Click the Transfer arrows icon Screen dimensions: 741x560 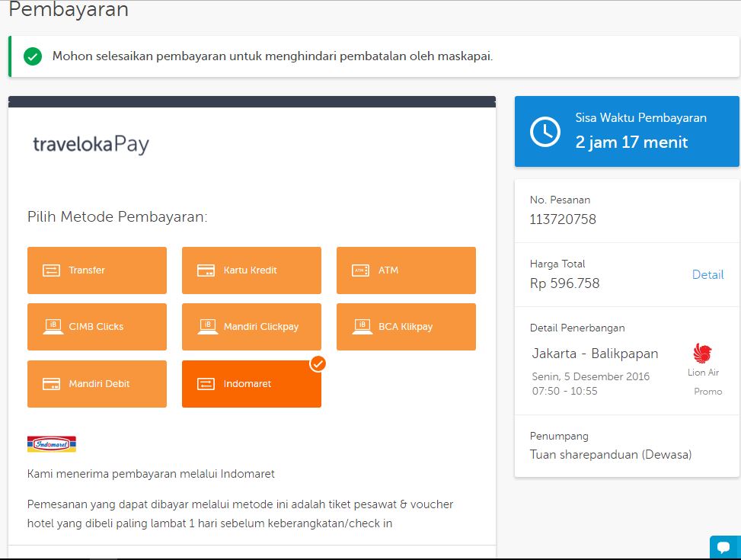(52, 270)
